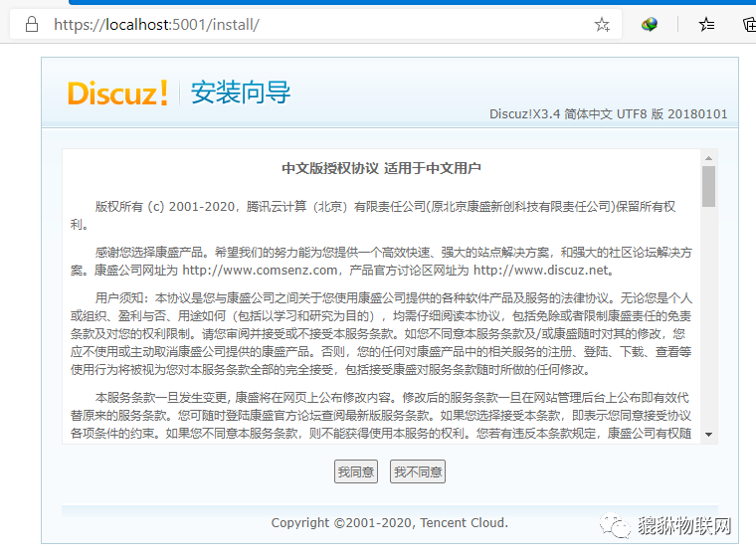756x560 pixels.
Task: Click the paragraph starting 感谢您选择康盛产品
Action: pos(381,262)
